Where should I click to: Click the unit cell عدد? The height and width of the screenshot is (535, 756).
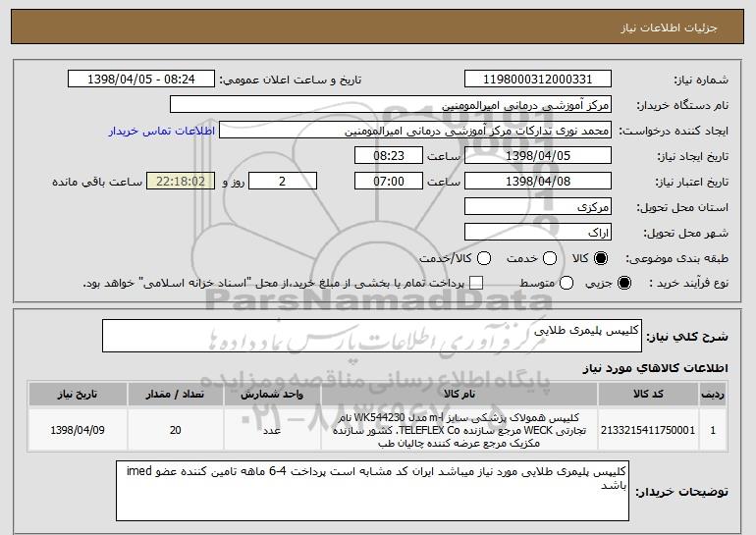272,430
